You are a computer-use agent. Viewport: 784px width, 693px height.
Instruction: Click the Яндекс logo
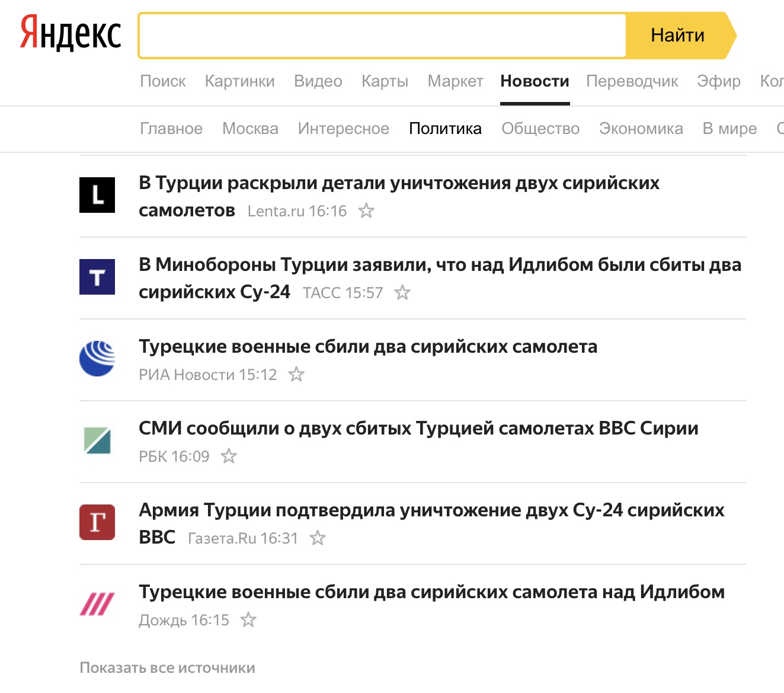[71, 33]
